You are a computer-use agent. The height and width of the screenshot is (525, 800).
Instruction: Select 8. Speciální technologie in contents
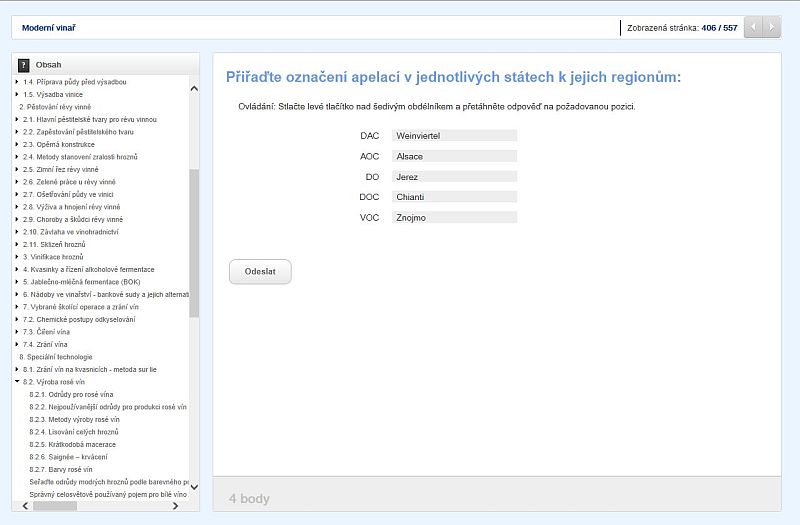56,357
